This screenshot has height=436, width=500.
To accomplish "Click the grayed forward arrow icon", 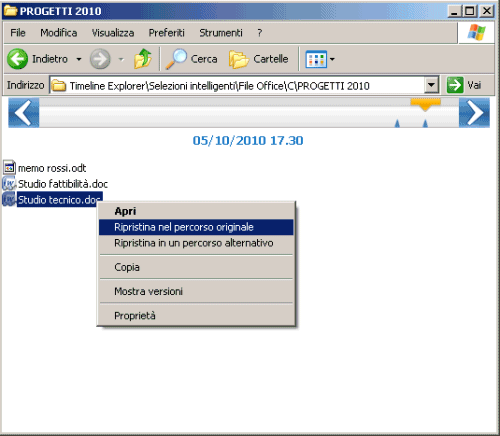I will 100,59.
